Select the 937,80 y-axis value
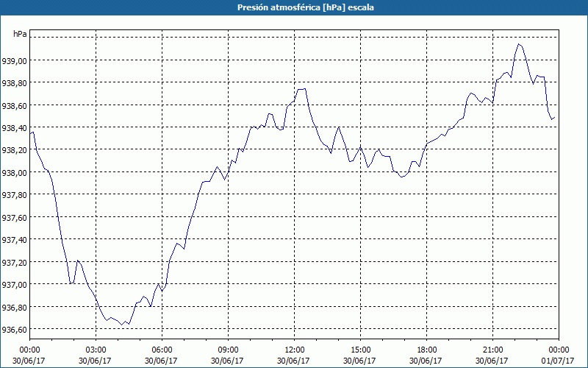Screen dimensions: 588x368 (x=14, y=195)
